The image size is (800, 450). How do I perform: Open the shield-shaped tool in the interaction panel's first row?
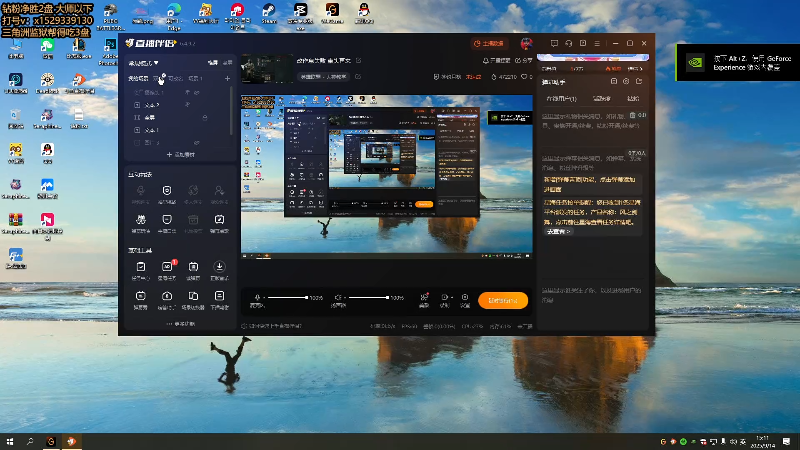tap(167, 190)
